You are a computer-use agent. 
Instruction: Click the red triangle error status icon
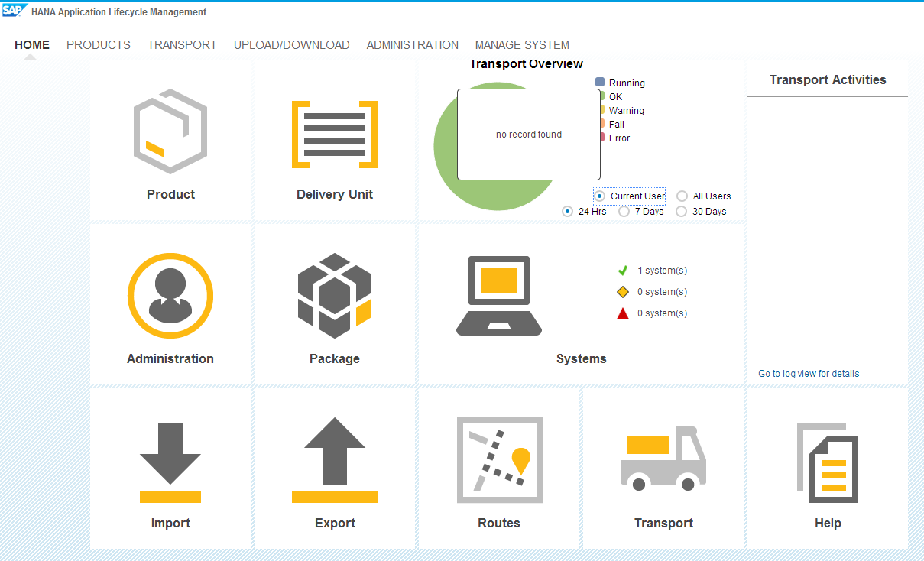(x=623, y=313)
